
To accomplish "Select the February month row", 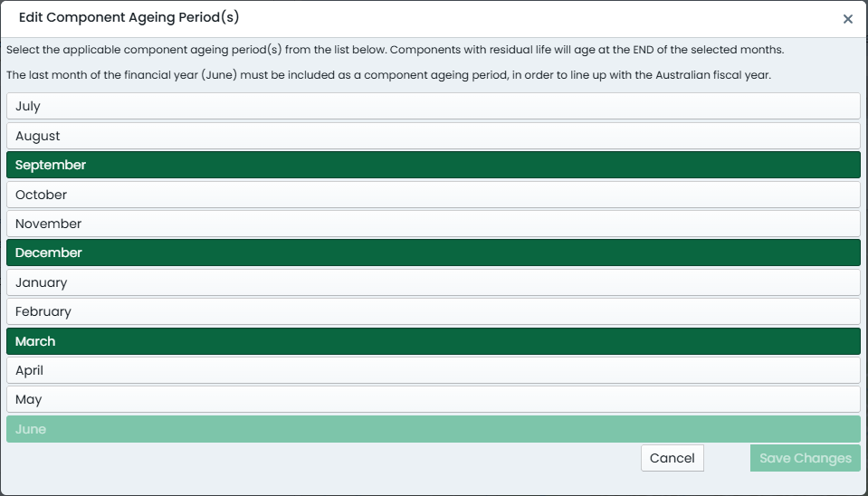I will (434, 311).
